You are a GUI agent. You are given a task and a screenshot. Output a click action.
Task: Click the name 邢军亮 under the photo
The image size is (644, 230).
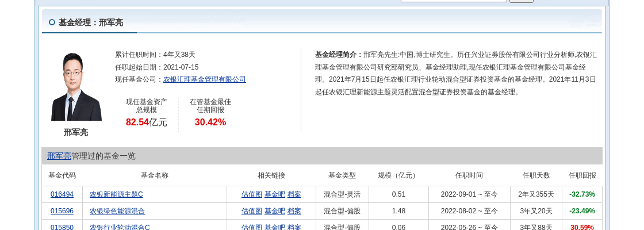(76, 132)
